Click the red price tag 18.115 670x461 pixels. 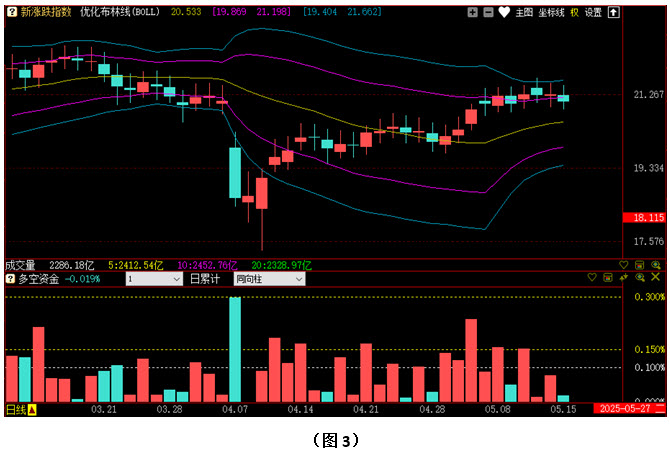[x=644, y=217]
